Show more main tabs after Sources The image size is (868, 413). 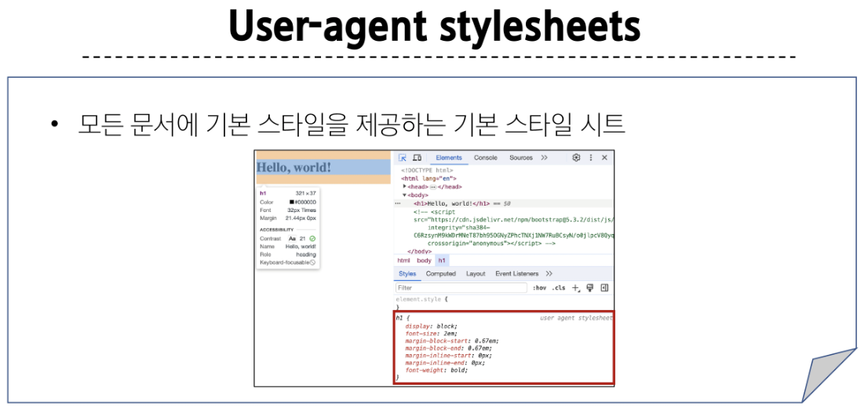(x=544, y=158)
